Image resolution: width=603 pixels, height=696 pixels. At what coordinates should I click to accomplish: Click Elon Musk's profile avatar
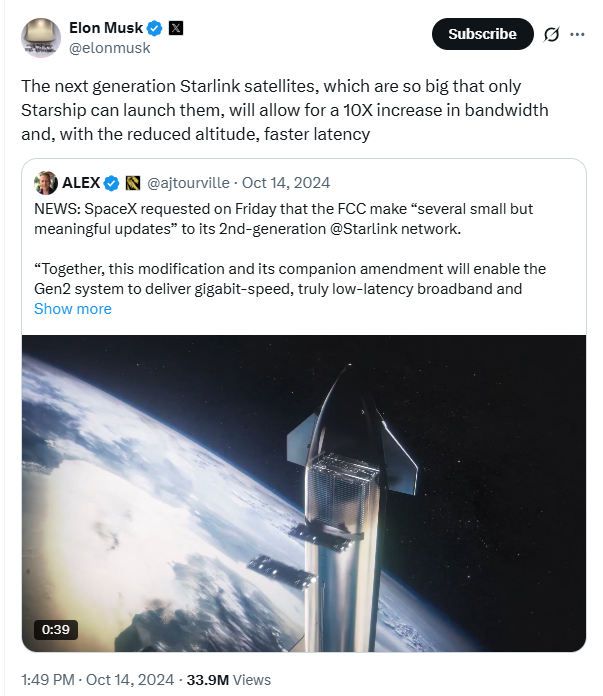point(41,37)
